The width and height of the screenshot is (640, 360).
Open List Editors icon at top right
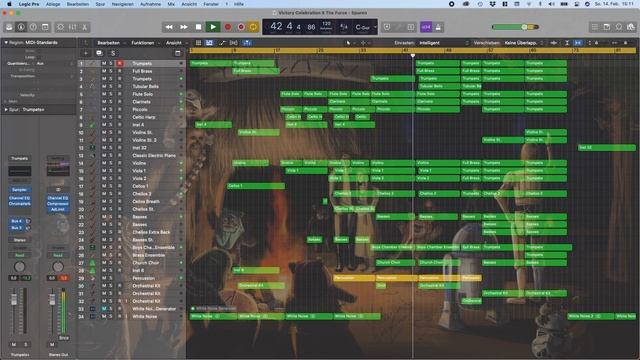pos(595,27)
